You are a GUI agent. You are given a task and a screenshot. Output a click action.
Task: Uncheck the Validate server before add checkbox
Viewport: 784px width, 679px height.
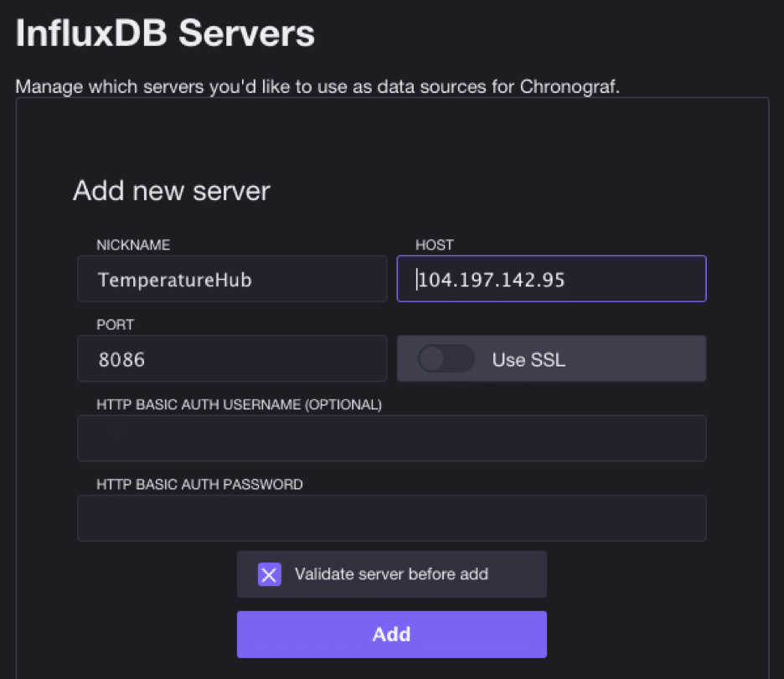pyautogui.click(x=269, y=574)
